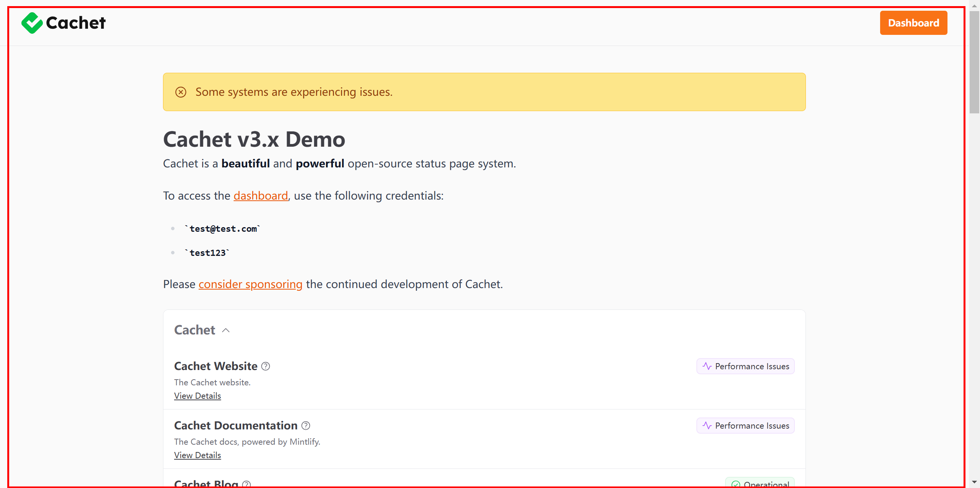View Details for Cachet Documentation
980x488 pixels.
coord(197,455)
